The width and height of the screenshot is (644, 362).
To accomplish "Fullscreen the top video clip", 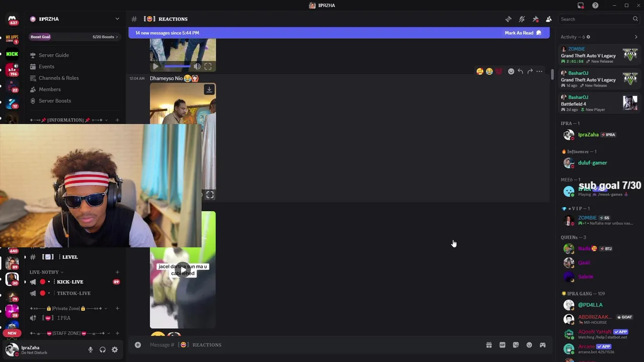I will [x=208, y=66].
